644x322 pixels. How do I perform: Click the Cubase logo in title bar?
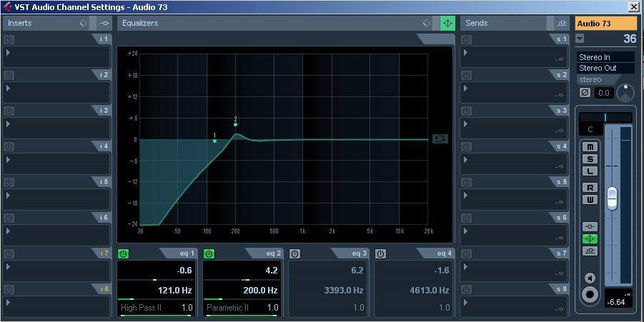(x=7, y=7)
